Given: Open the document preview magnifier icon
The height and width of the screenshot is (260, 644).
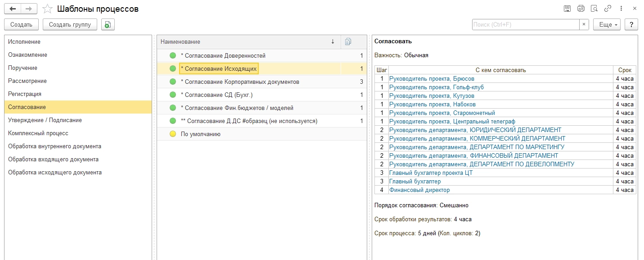Looking at the screenshot, I should coord(594,9).
